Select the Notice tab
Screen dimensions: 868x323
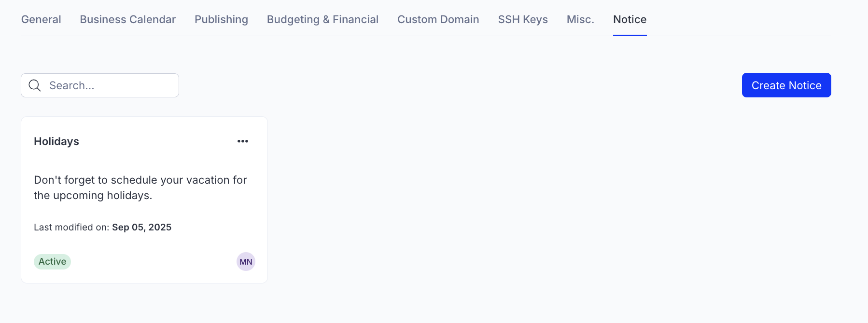tap(630, 19)
